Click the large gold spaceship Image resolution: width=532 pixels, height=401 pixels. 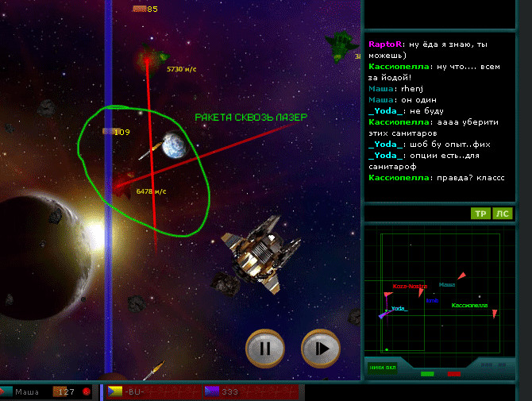pos(260,253)
